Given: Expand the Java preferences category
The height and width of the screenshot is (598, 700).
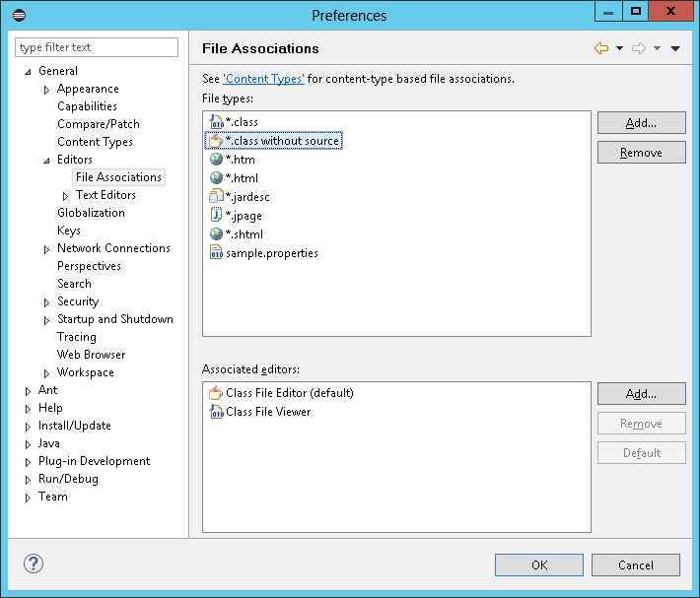Looking at the screenshot, I should pyautogui.click(x=28, y=444).
